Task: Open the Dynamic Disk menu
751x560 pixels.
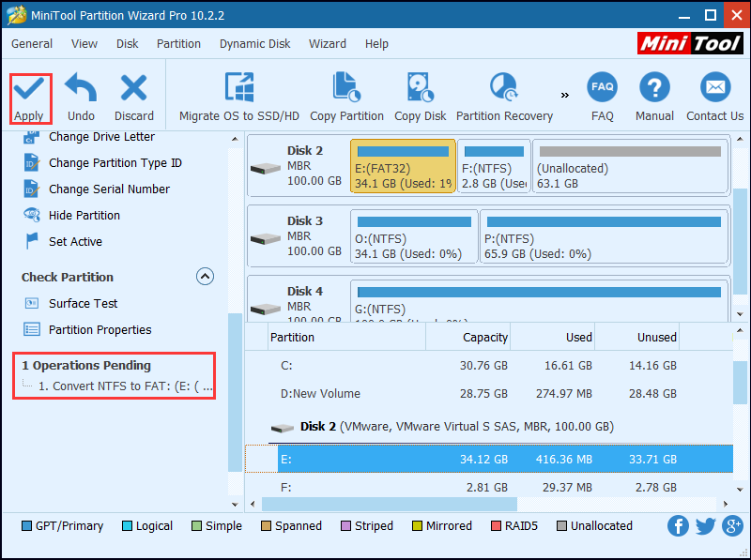Action: (x=254, y=43)
